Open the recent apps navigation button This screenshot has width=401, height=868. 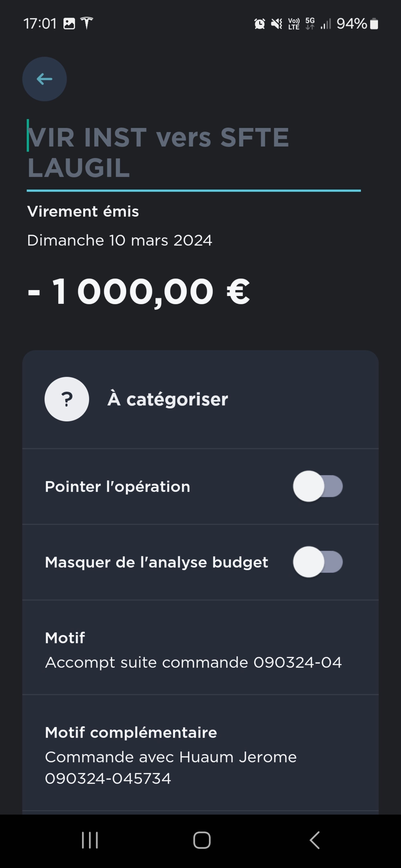pyautogui.click(x=90, y=840)
